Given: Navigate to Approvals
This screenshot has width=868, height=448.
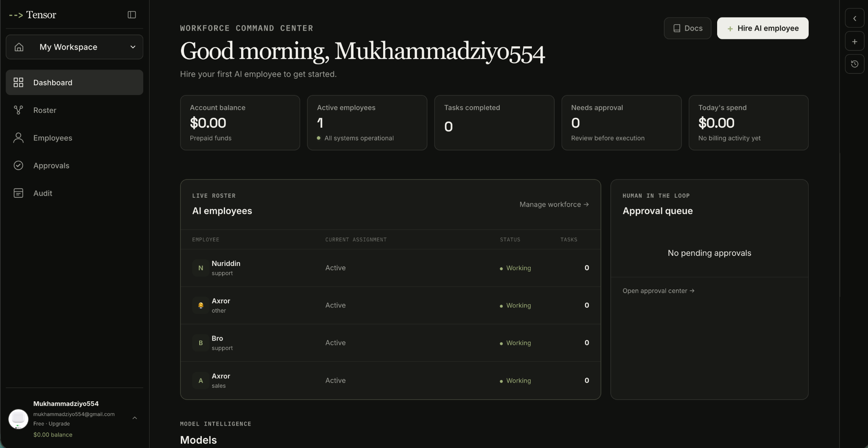Looking at the screenshot, I should (75, 165).
